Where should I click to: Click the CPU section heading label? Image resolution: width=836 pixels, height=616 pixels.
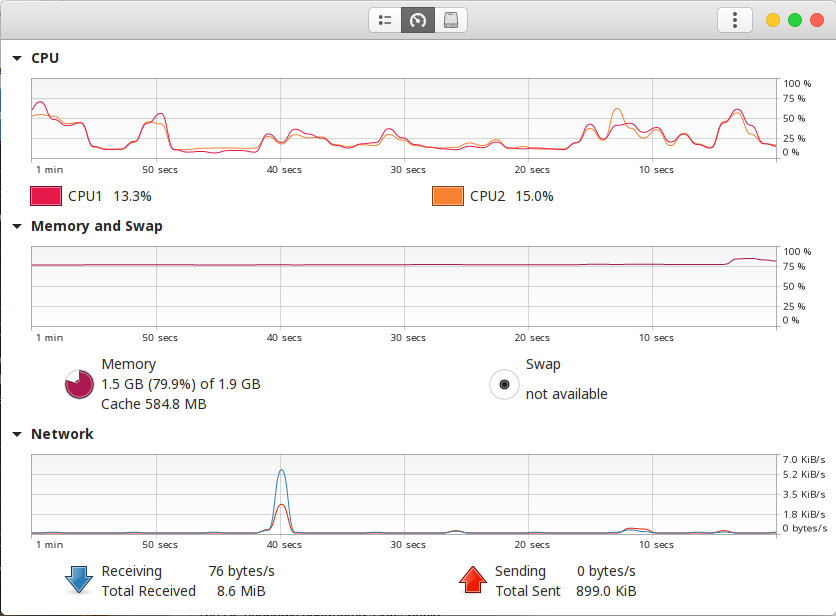tap(45, 58)
